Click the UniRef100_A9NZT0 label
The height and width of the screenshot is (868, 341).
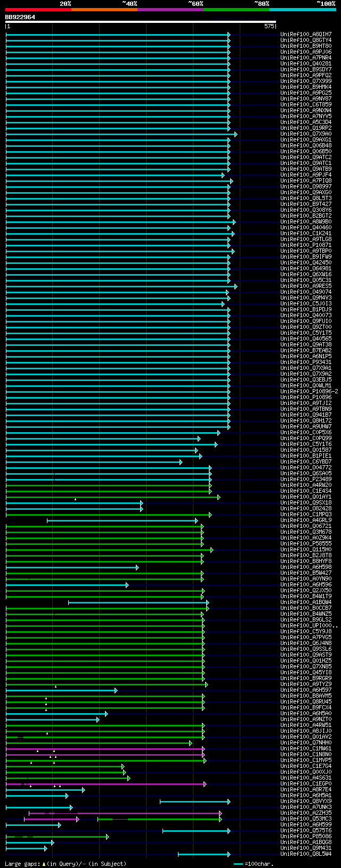(306, 720)
